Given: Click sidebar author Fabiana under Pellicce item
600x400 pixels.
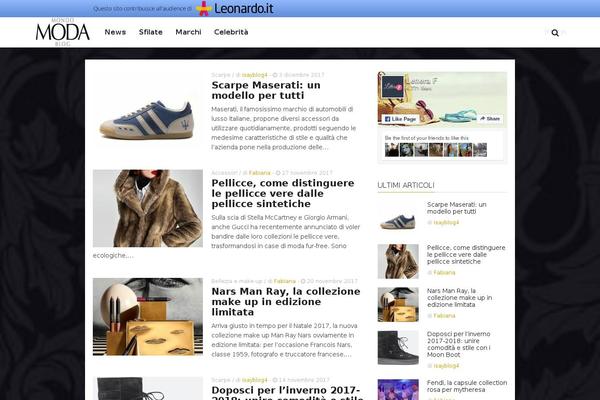Looking at the screenshot, I should pyautogui.click(x=444, y=273).
